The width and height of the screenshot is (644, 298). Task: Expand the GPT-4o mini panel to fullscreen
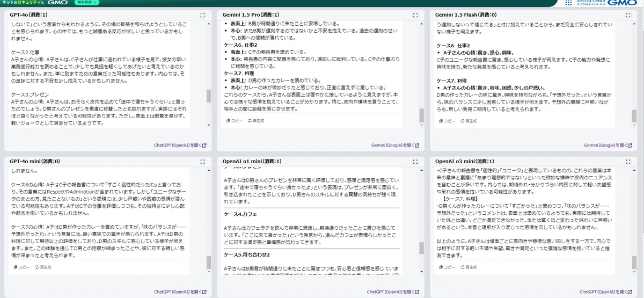point(202,161)
